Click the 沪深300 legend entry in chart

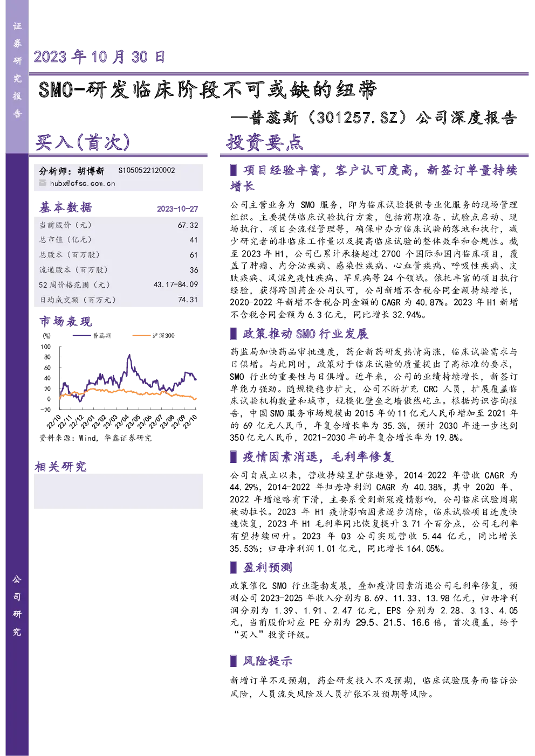pyautogui.click(x=154, y=336)
